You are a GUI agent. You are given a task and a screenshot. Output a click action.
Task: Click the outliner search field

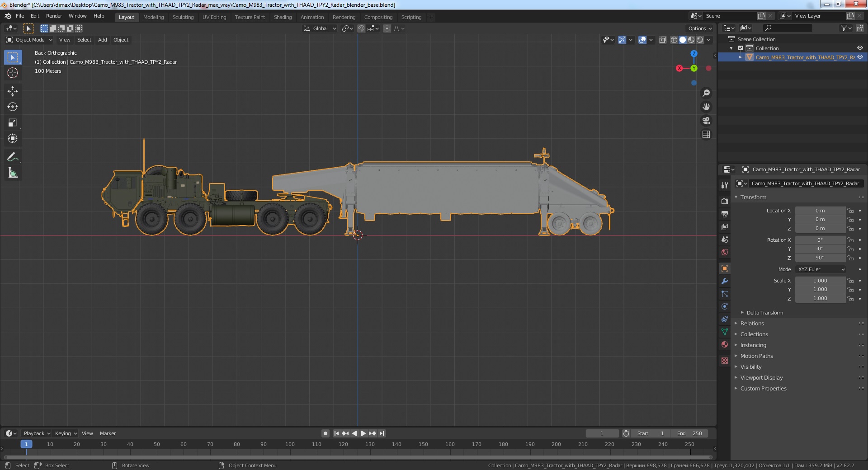(787, 28)
